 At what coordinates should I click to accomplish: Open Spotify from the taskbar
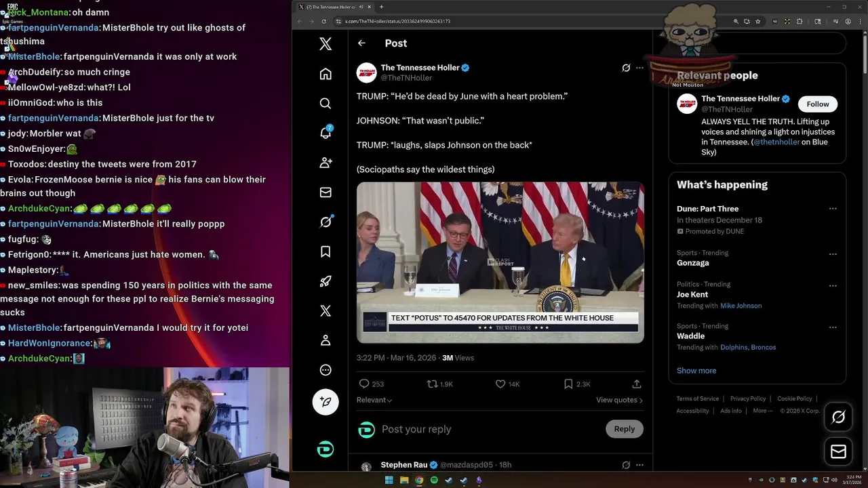(434, 481)
